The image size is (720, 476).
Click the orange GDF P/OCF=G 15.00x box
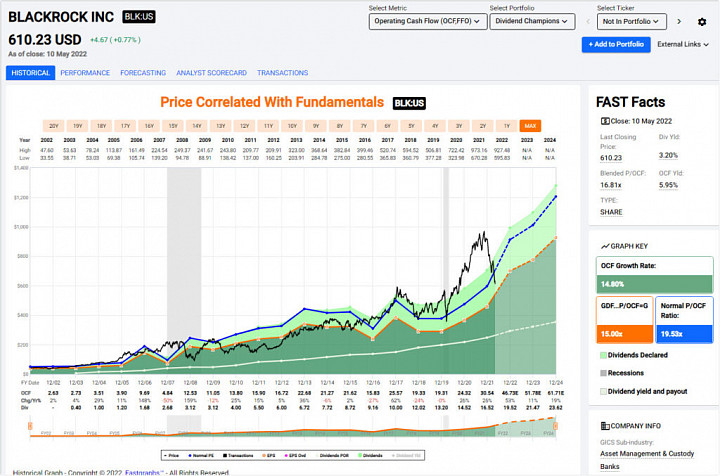[x=624, y=320]
